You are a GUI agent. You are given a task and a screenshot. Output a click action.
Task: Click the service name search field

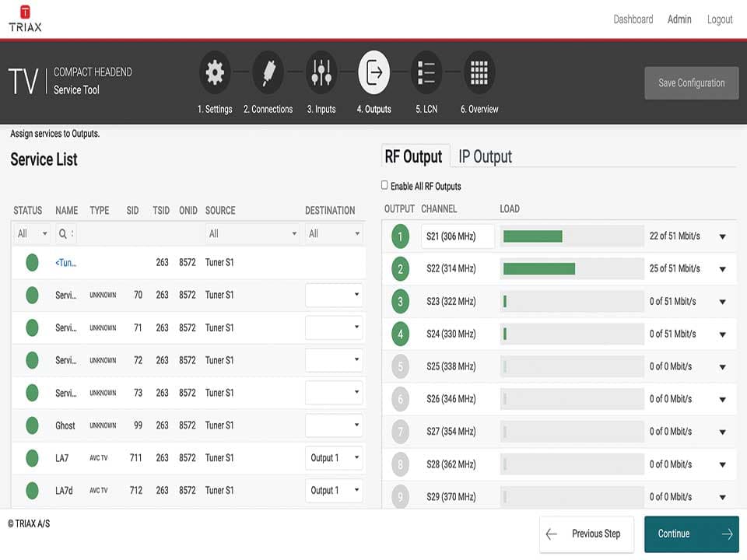65,233
